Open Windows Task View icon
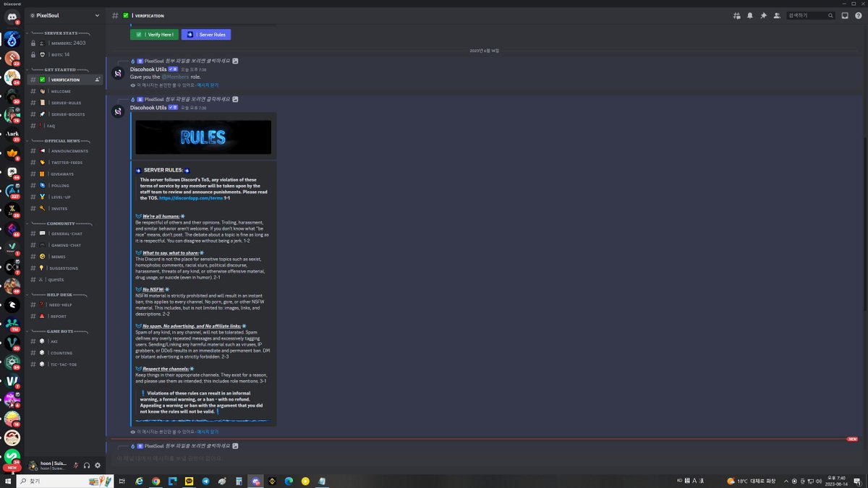868x488 pixels. coord(122,481)
